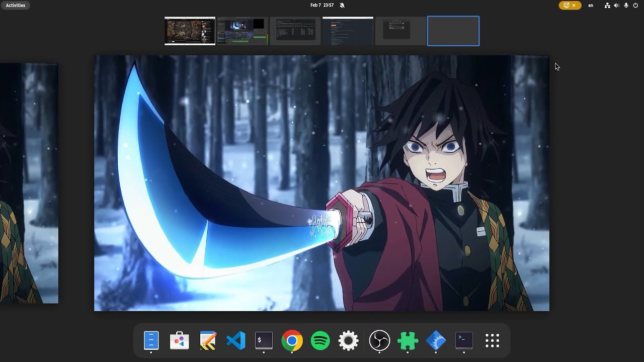Open the power menu icon
Screen dimensions: 644x362
coord(635,5)
